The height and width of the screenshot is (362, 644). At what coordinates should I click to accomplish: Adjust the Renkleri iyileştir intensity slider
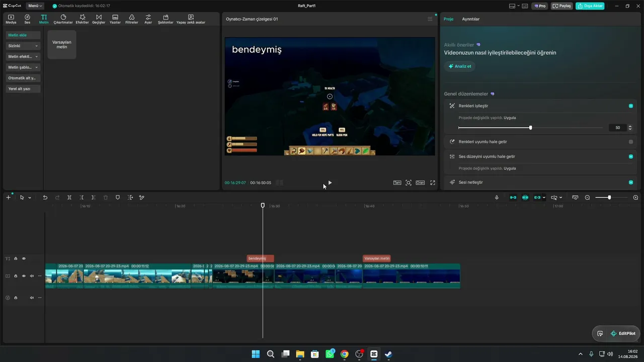point(530,128)
